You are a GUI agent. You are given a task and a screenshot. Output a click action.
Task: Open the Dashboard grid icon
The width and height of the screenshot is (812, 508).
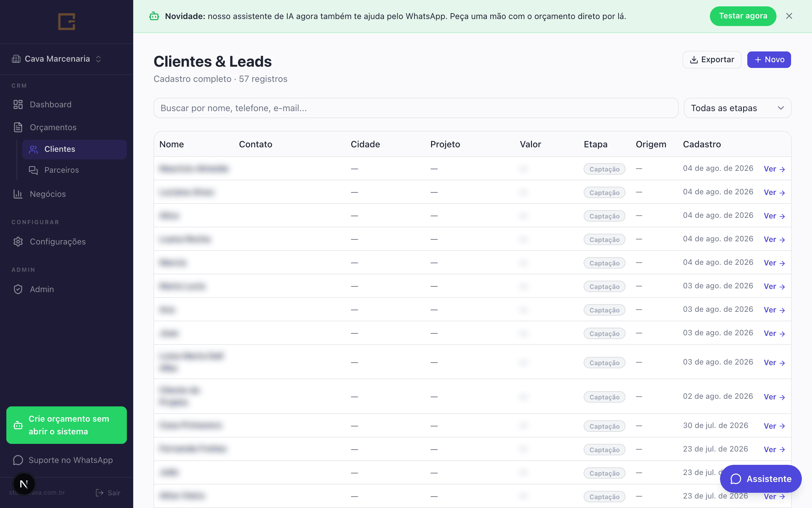(18, 104)
